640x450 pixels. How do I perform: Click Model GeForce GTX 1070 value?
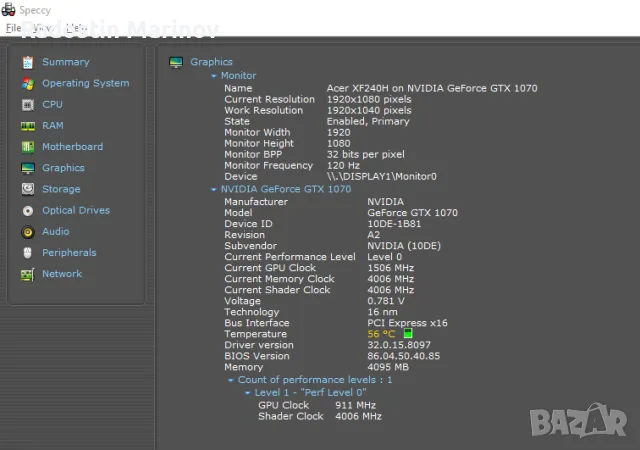[413, 213]
